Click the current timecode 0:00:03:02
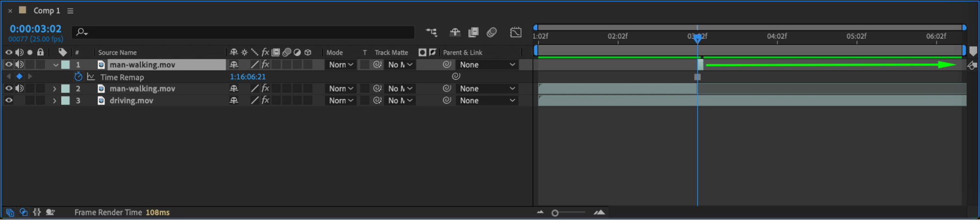Viewport: 980px width, 220px height. pos(35,29)
